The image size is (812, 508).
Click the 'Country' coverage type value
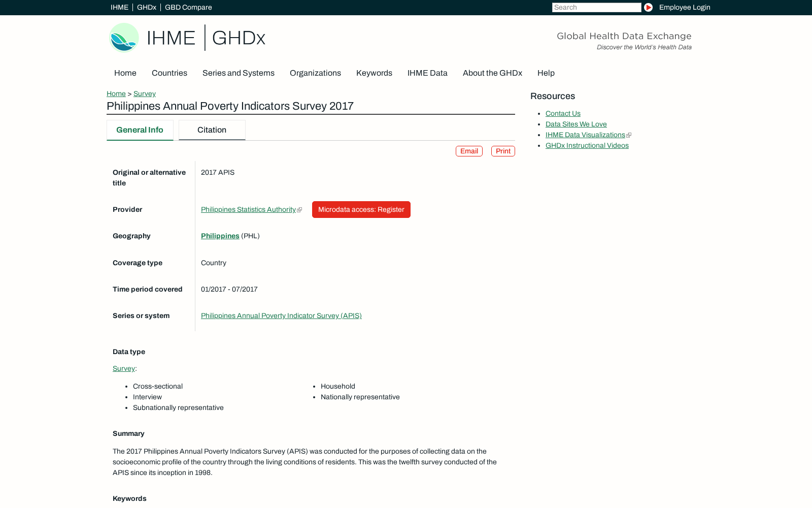214,263
